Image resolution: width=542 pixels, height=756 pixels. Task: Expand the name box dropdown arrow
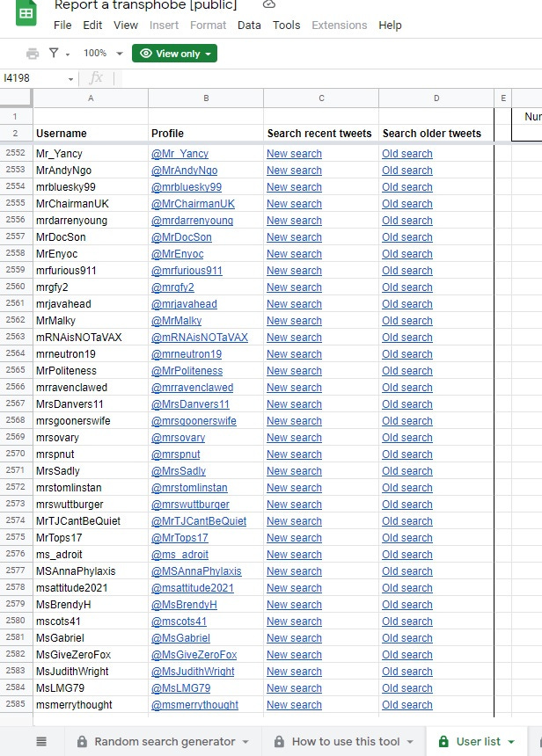pos(71,78)
